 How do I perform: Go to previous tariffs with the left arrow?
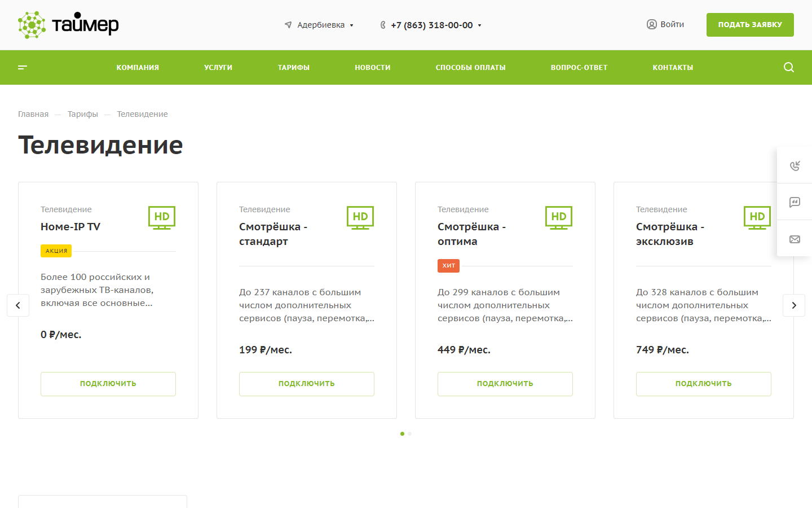(x=18, y=305)
